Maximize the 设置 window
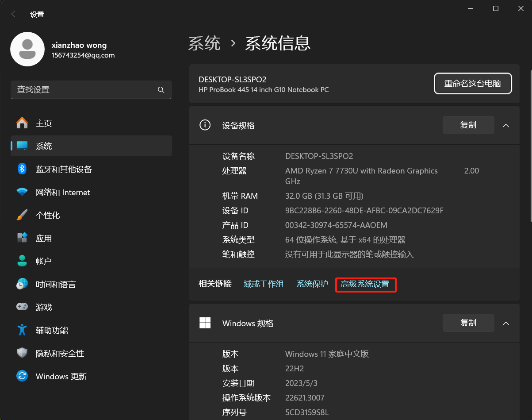The height and width of the screenshot is (420, 532). 496,9
